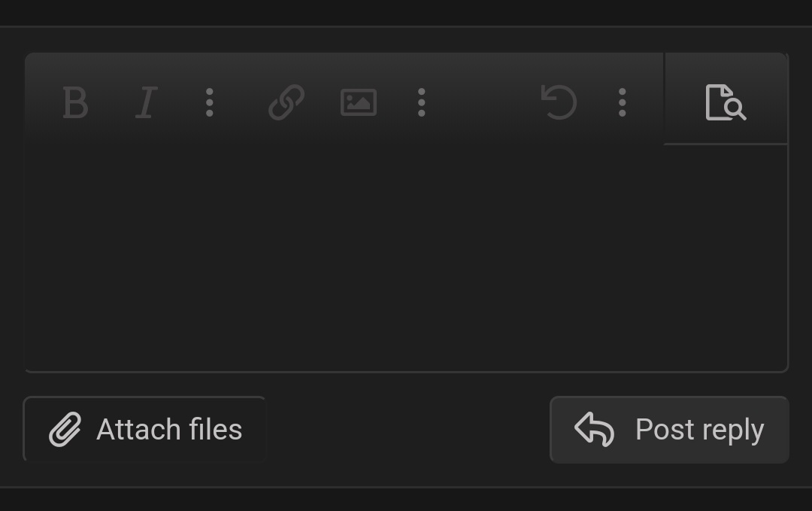Toggle the reply preview mode
The image size is (812, 511).
pyautogui.click(x=726, y=102)
